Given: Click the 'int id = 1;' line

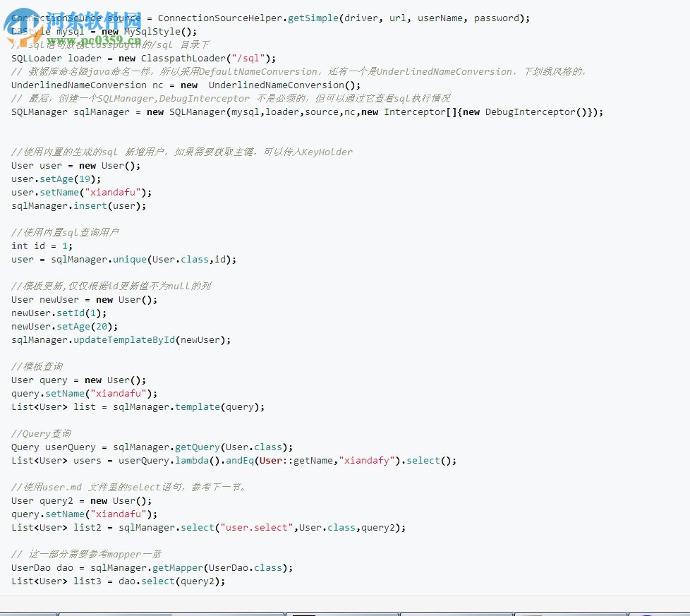Looking at the screenshot, I should click(x=42, y=246).
